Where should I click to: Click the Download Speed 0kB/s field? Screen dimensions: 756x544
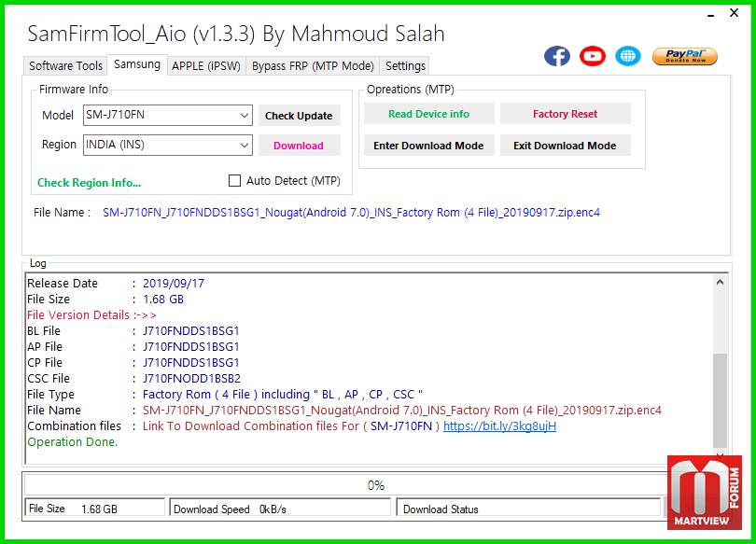tap(280, 509)
